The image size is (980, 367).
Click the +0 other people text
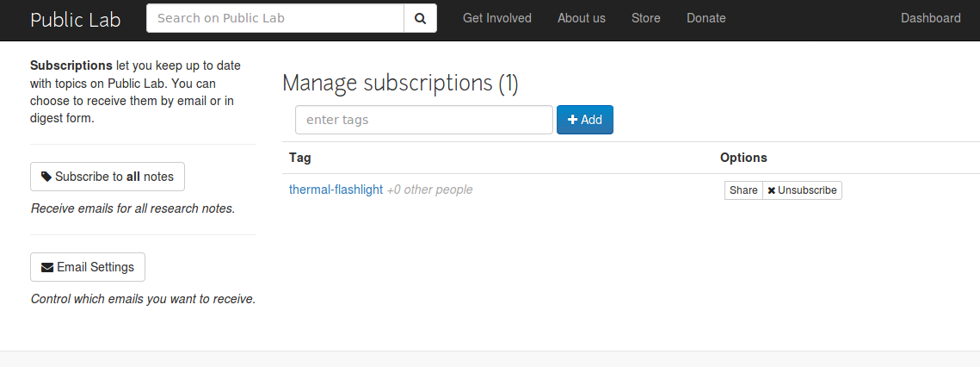pyautogui.click(x=430, y=190)
